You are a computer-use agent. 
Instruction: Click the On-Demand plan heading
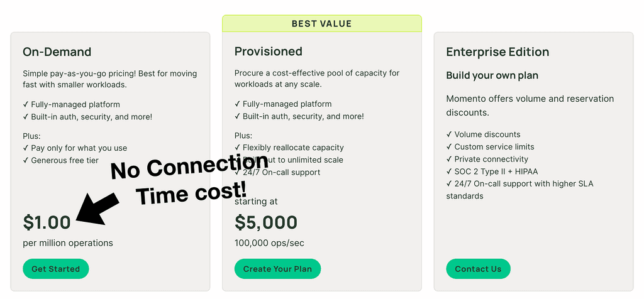coord(57,52)
